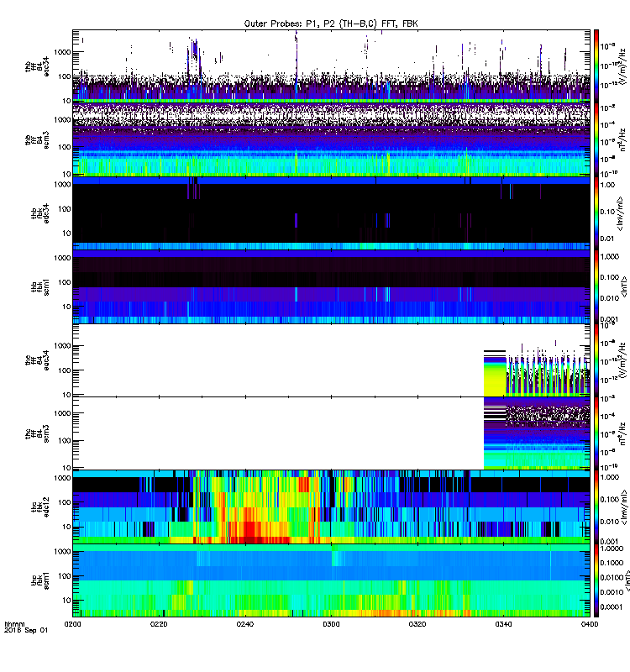Click the plot title 'Outer Probes: P1, P2 (TH-B,C) FFT, FBK'

tap(331, 24)
